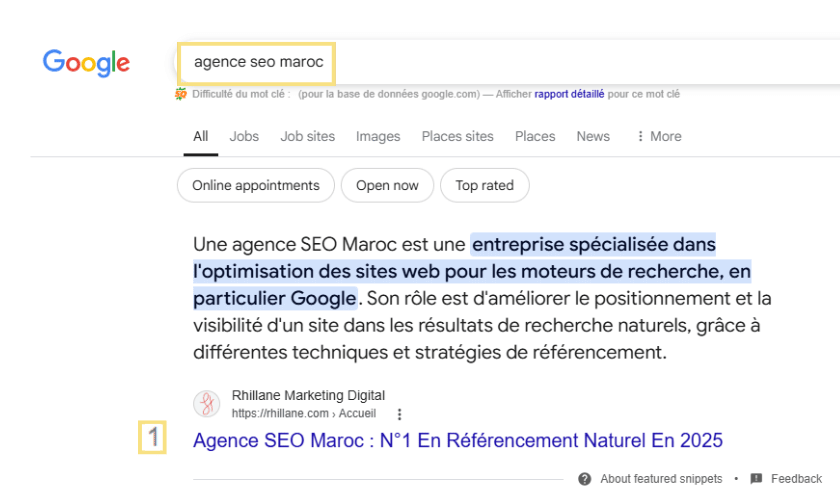Screen dimensions: 840x489
Task: Select the Places sites tab
Action: coord(457,136)
